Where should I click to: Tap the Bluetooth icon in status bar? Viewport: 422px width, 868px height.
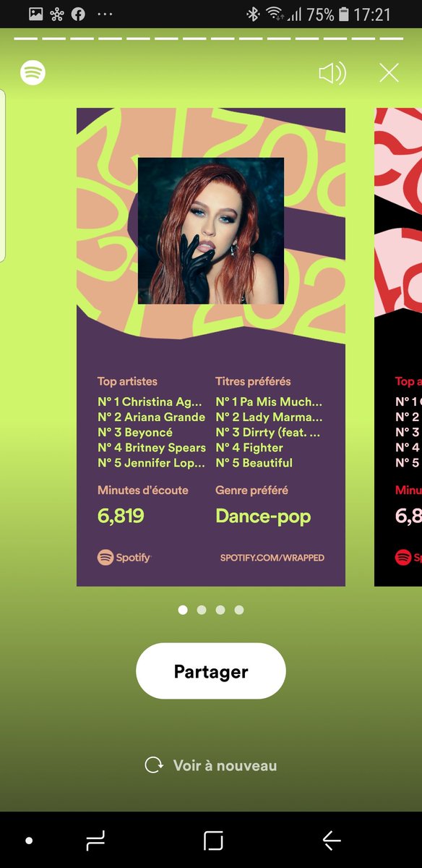[253, 14]
